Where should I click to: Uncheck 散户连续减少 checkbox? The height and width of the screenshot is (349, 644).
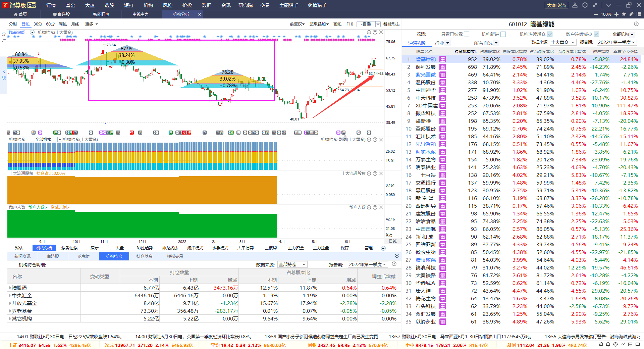[x=596, y=34]
